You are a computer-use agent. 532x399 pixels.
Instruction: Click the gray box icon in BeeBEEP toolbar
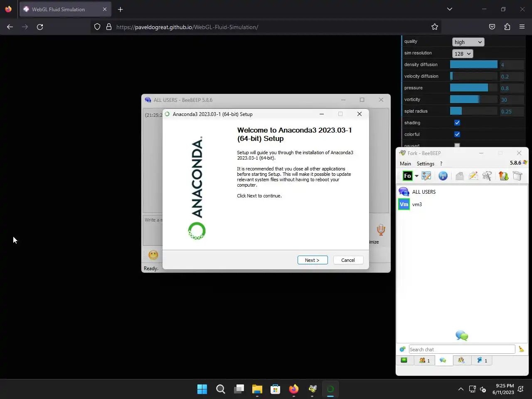517,176
